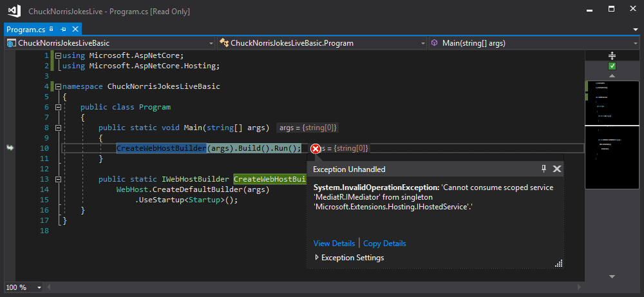Collapse the namespace ChuckNorrisJokesLiveBasic region

(x=57, y=86)
